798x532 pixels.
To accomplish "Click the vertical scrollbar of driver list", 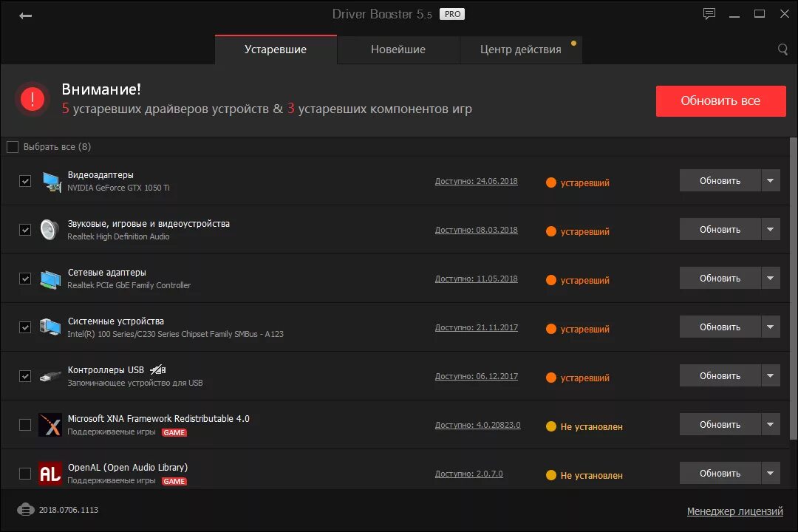I will click(x=794, y=288).
